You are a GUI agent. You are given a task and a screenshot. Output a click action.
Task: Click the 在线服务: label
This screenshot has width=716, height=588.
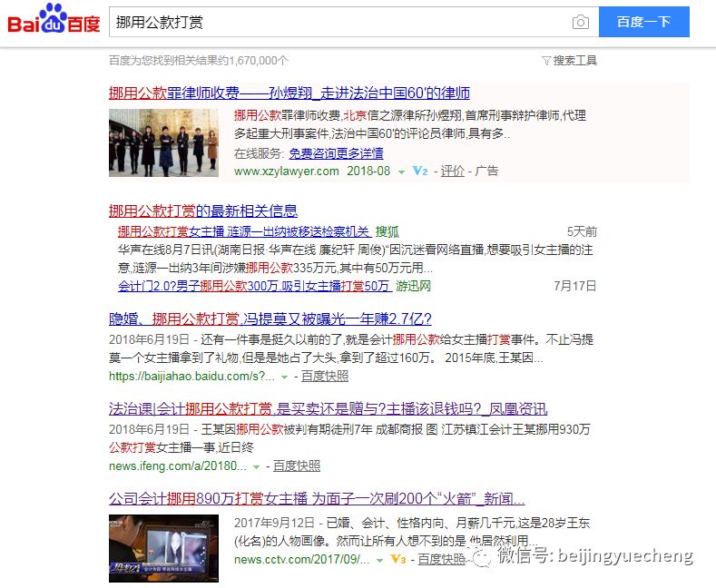[x=259, y=153]
